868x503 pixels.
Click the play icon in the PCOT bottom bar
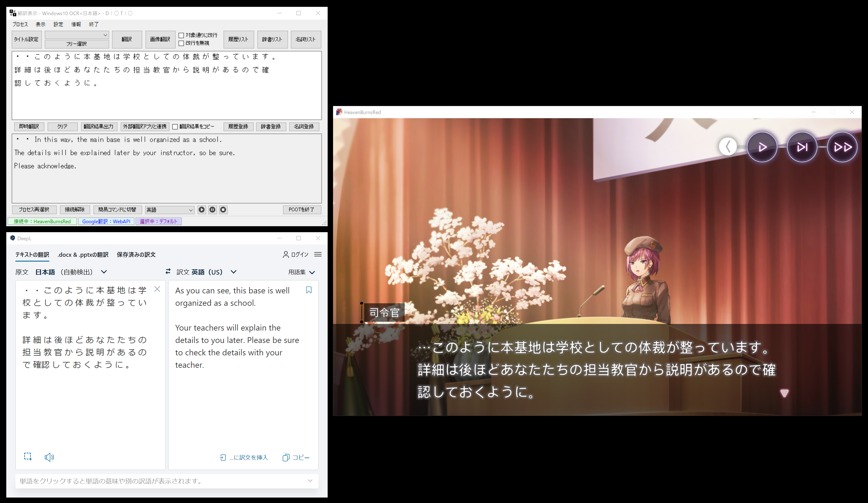coord(202,210)
